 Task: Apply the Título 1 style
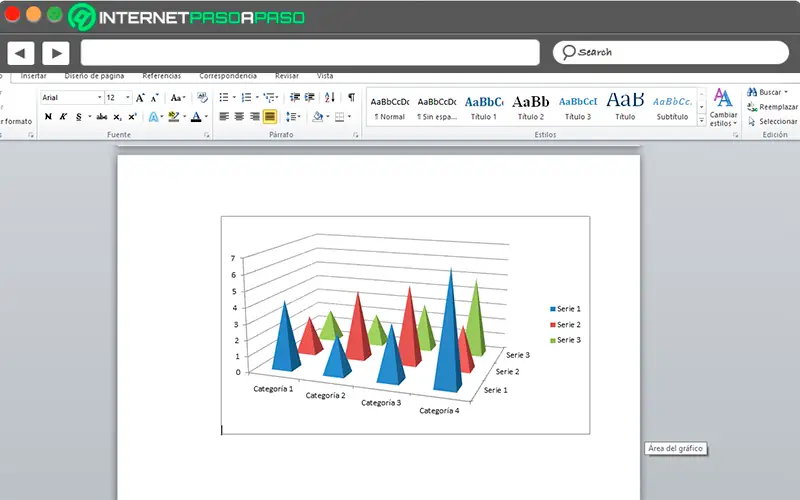[x=484, y=108]
